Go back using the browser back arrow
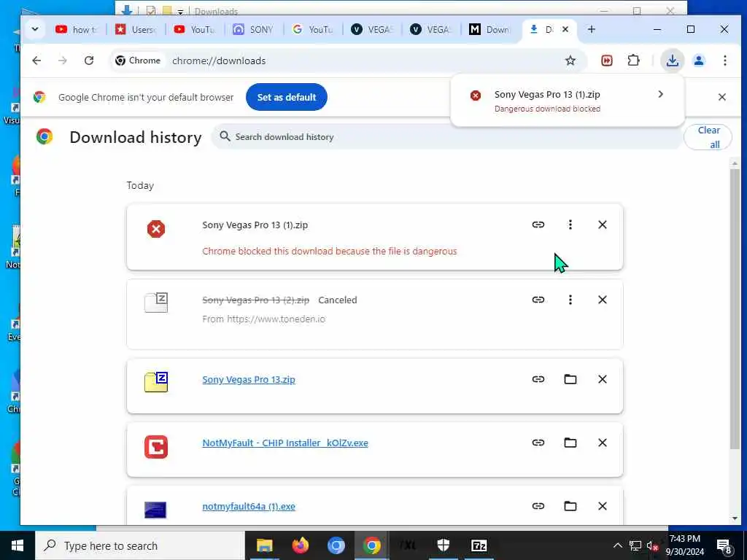 pyautogui.click(x=36, y=61)
